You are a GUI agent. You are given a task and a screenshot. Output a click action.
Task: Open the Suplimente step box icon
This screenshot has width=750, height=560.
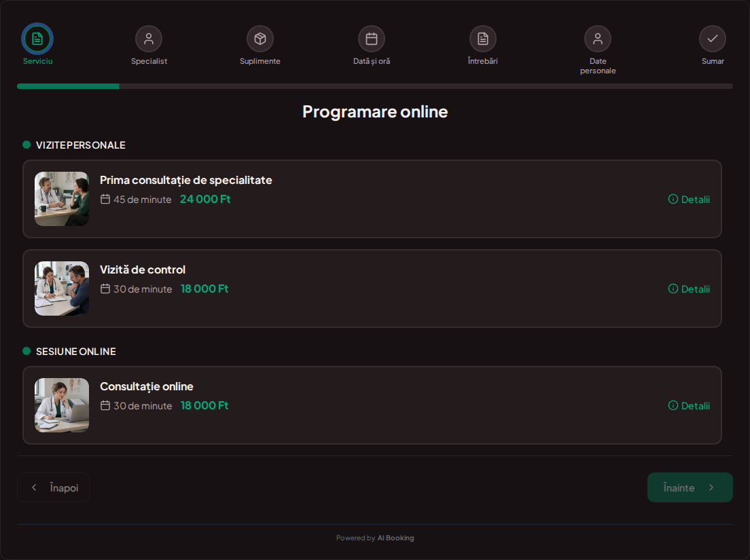260,39
